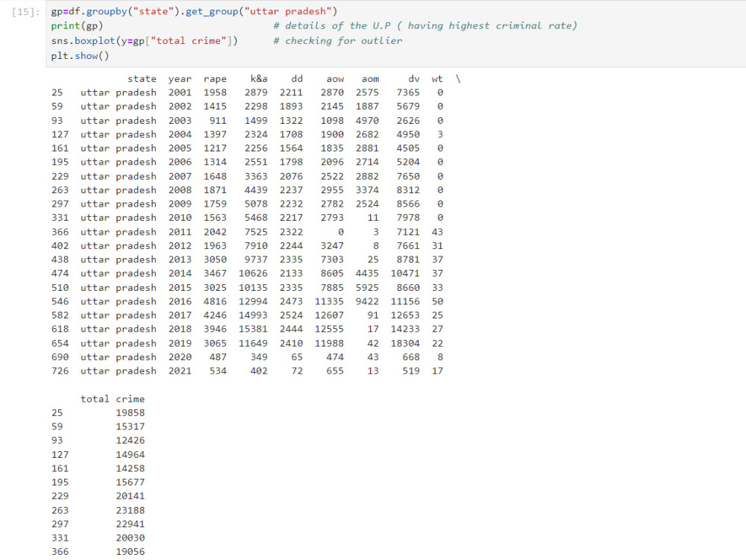Click the 'dv' column header
The height and width of the screenshot is (560, 746).
click(x=414, y=79)
